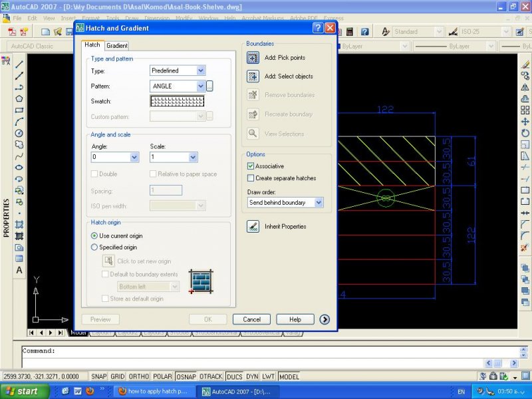The width and height of the screenshot is (532, 399).
Task: Toggle the Associative checkbox
Action: coord(251,166)
